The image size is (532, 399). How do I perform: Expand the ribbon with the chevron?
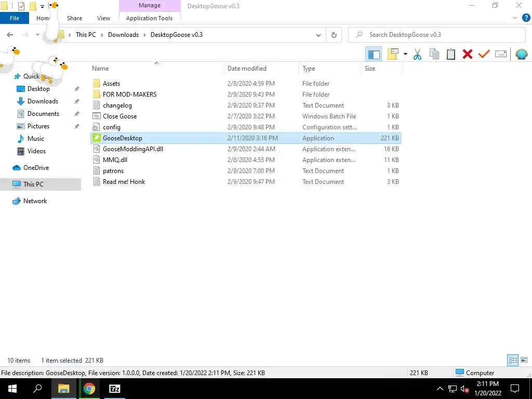[515, 18]
